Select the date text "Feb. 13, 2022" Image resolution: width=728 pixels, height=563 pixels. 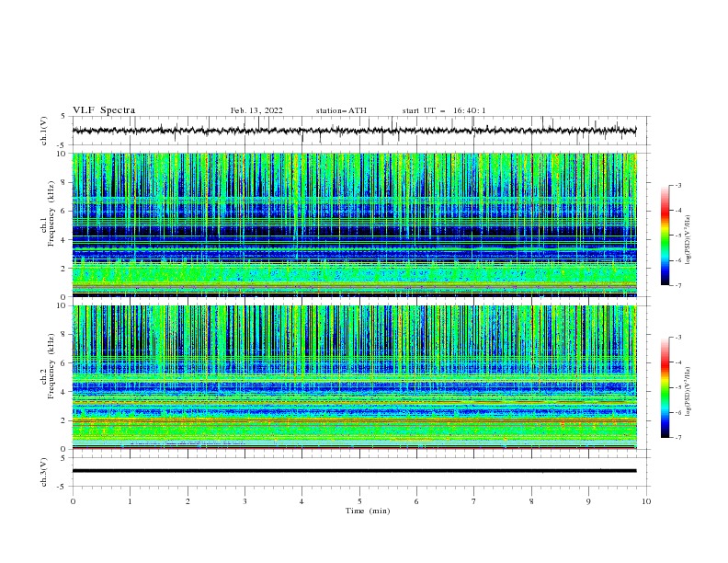[x=256, y=110]
